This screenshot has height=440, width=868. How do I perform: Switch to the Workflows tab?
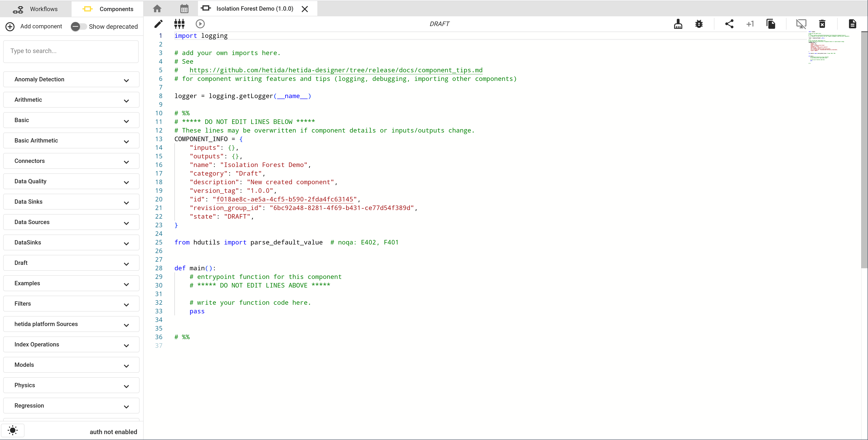36,9
